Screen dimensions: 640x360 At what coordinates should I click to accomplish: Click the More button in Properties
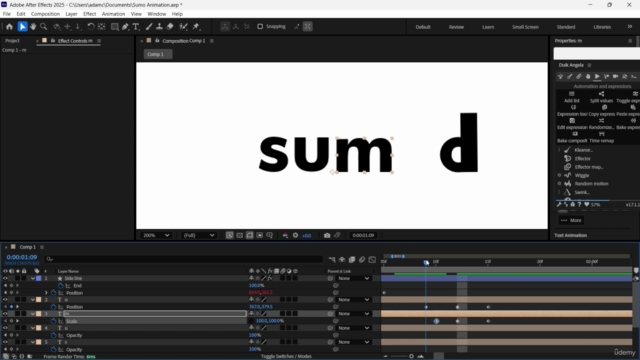tap(571, 220)
